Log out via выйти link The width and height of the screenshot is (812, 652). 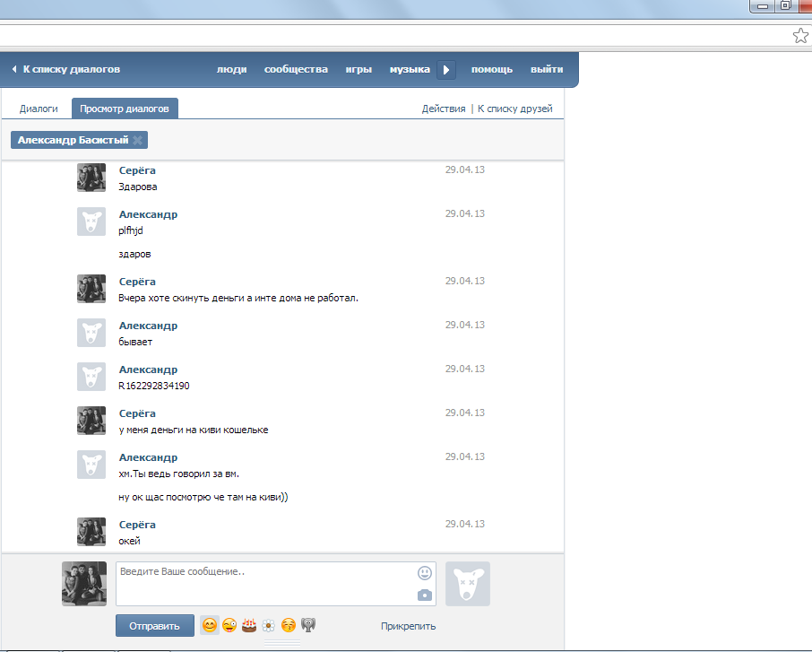click(547, 69)
